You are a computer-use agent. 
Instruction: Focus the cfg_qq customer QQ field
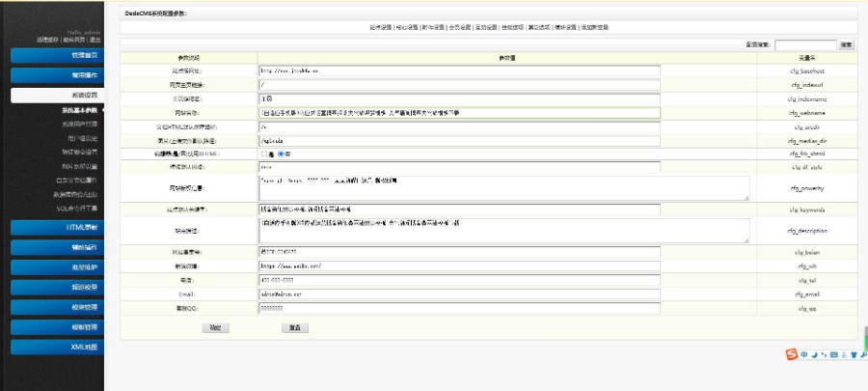pos(459,309)
